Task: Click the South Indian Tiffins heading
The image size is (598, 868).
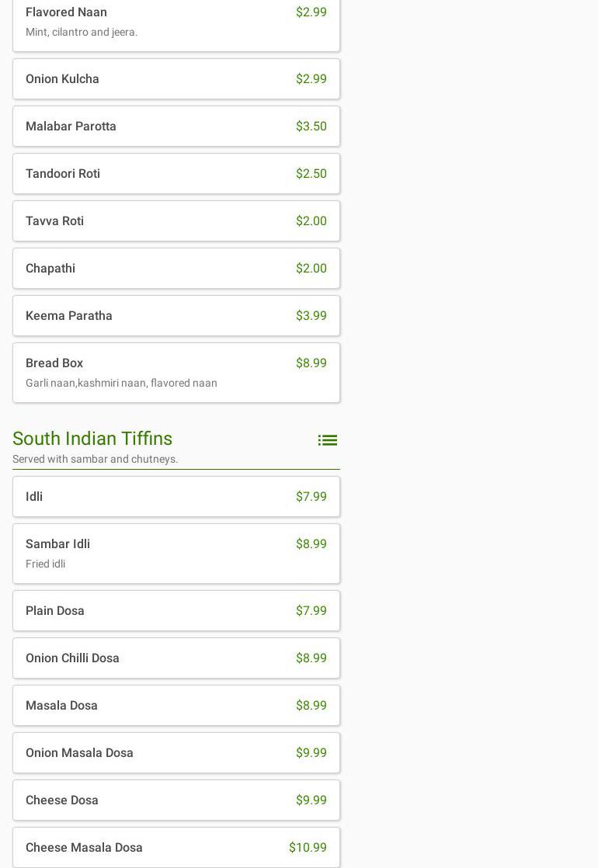Action: click(x=92, y=439)
